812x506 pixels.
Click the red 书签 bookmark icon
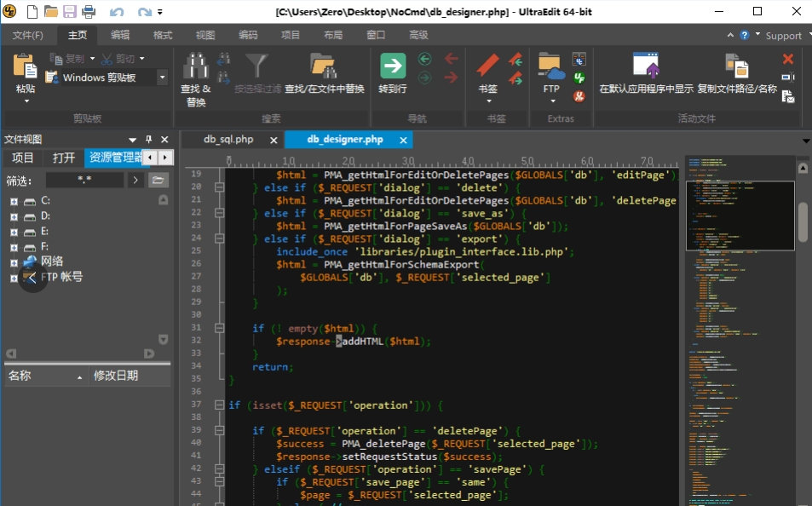pos(487,66)
